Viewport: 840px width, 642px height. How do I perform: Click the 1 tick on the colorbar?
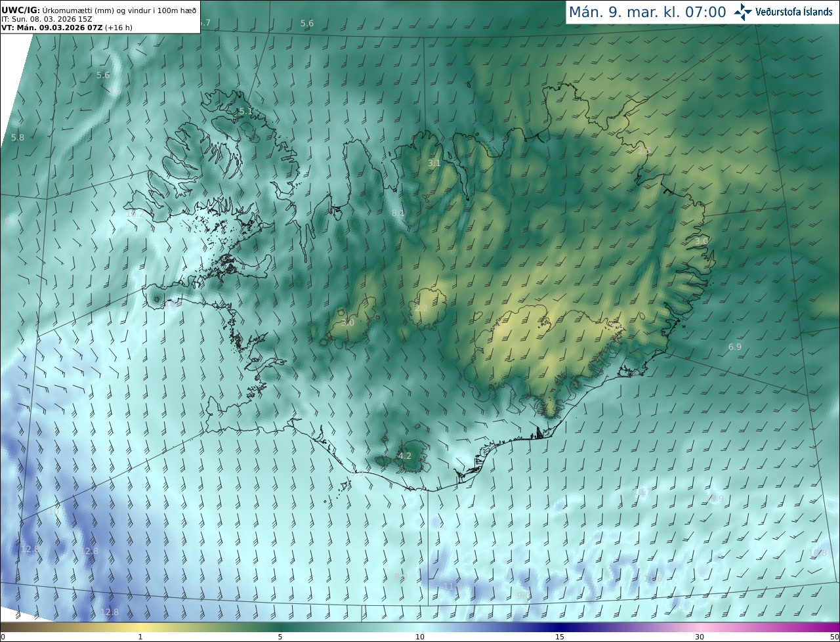pos(140,637)
